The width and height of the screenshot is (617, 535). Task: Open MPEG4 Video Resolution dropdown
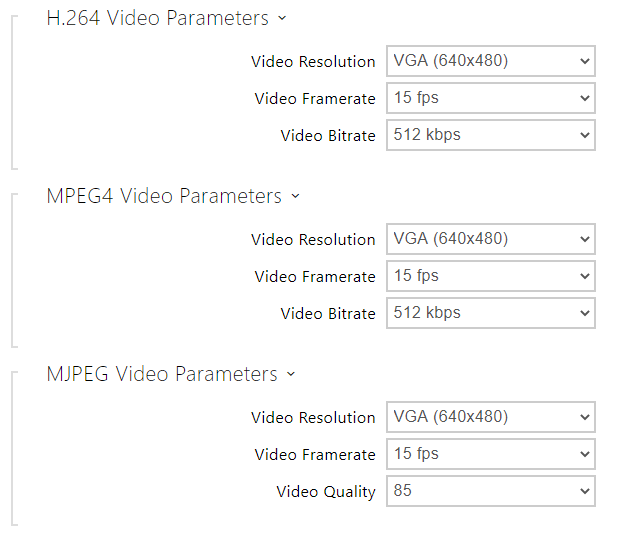click(x=490, y=239)
